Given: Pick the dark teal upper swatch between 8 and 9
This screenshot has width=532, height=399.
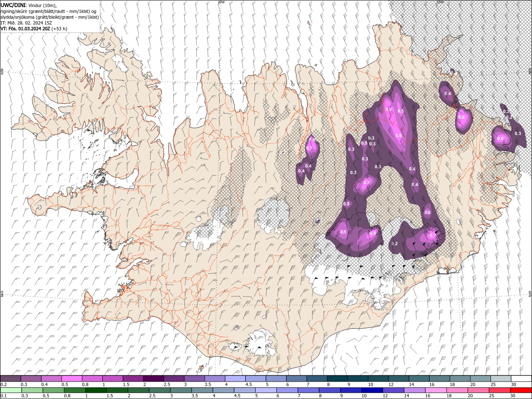Looking at the screenshot, I should coord(337,379).
